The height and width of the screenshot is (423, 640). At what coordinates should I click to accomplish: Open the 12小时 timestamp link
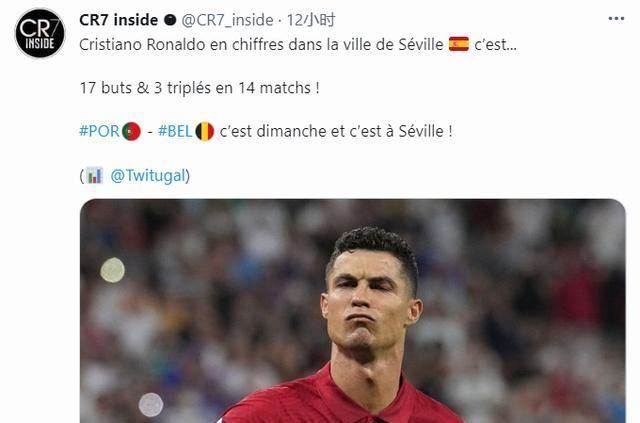point(311,20)
